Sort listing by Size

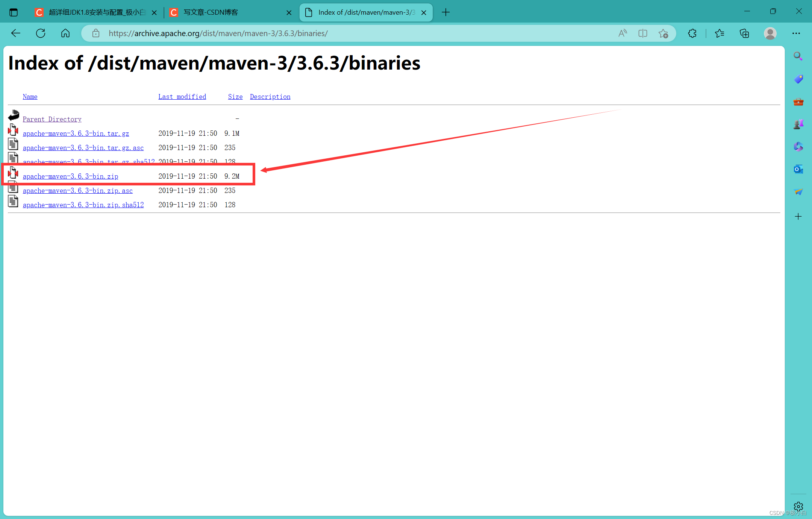point(235,97)
